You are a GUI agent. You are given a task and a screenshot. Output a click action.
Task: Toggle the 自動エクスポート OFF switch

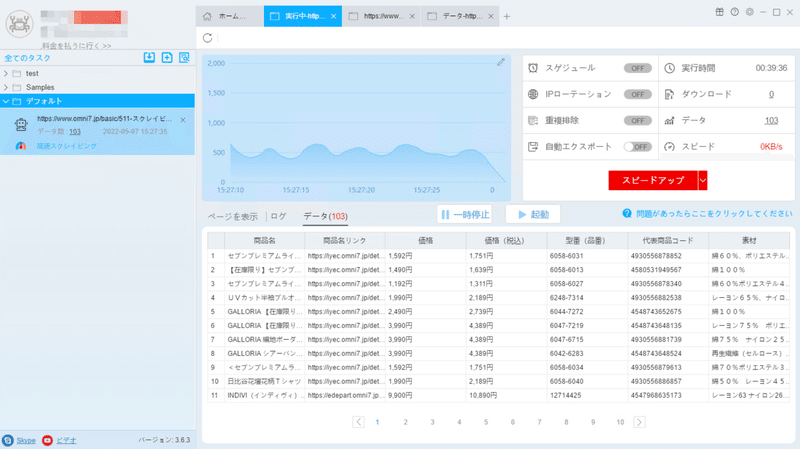[637, 147]
